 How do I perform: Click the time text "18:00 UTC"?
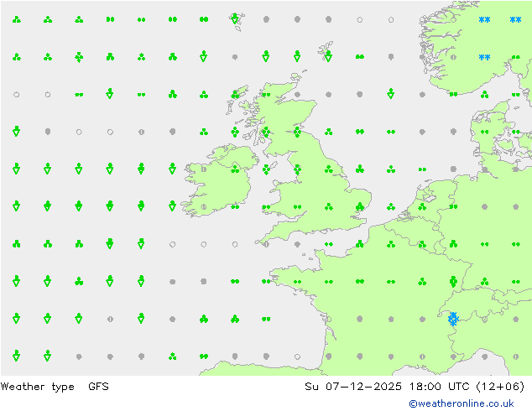(439, 387)
